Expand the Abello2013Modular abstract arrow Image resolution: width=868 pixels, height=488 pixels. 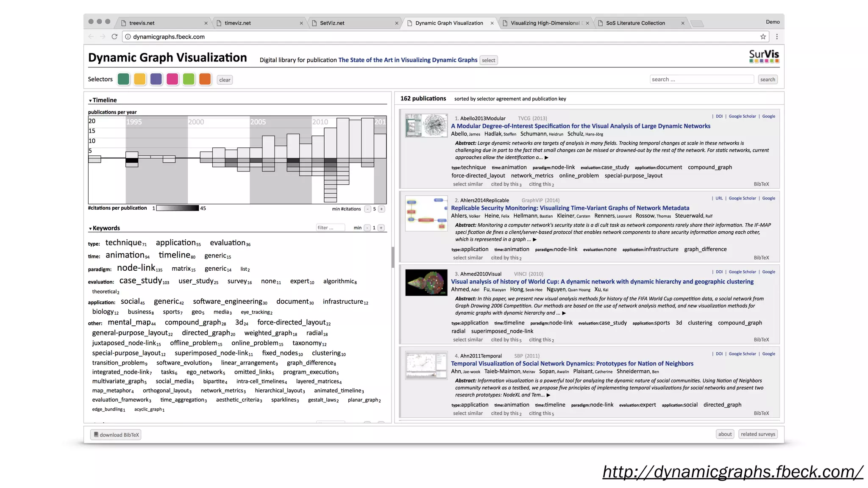pyautogui.click(x=546, y=158)
